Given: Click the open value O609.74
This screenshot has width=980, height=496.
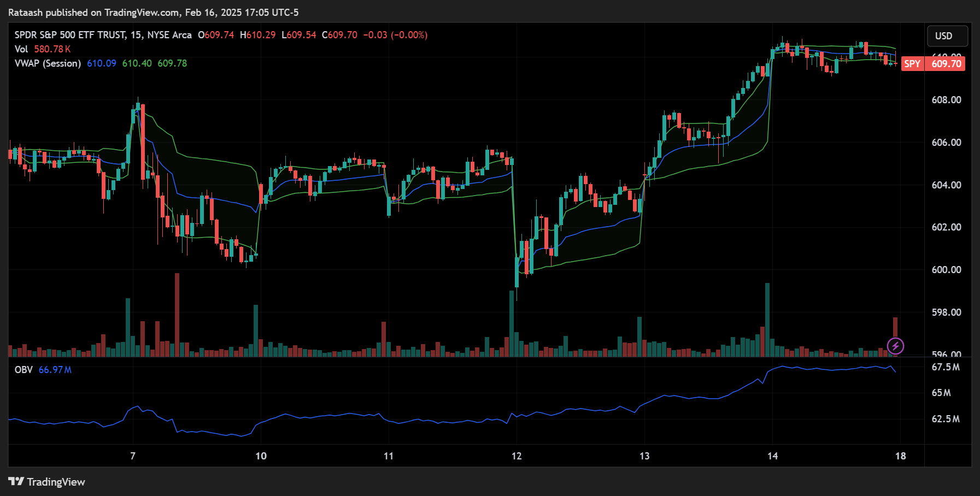Looking at the screenshot, I should coord(216,35).
